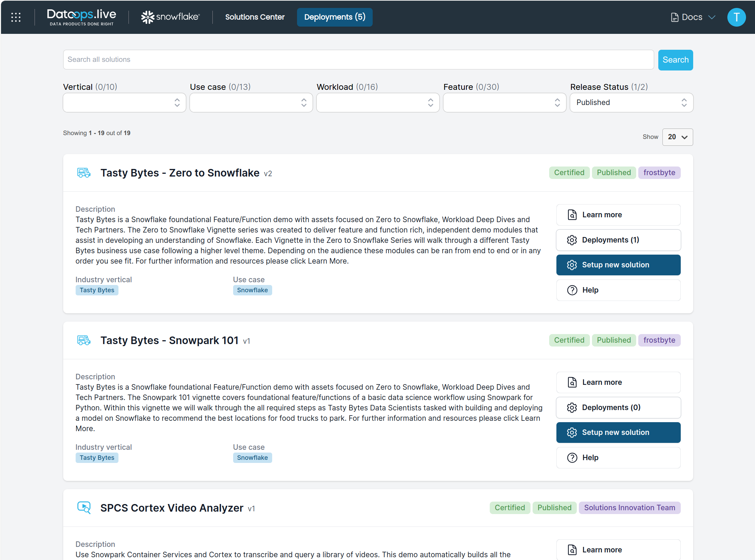The image size is (755, 560).
Task: Click the food truck icon beside Snowpark 101
Action: (x=84, y=340)
